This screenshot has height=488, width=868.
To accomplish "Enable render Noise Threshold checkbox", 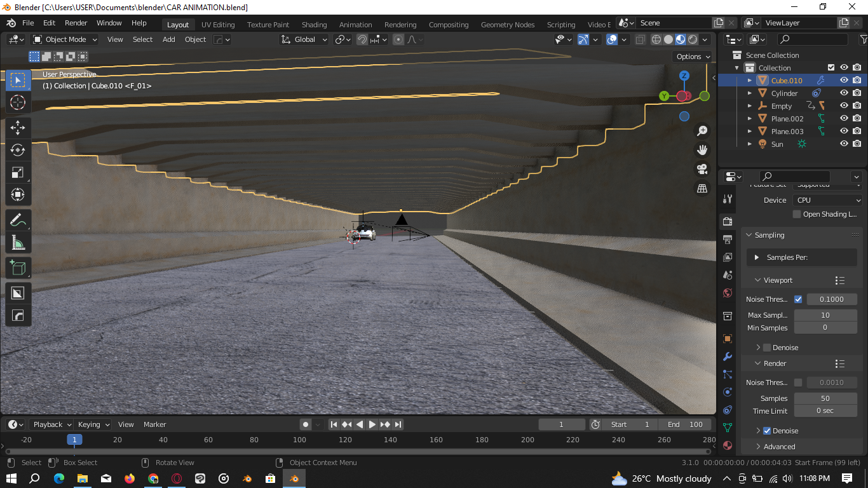I will click(x=798, y=383).
